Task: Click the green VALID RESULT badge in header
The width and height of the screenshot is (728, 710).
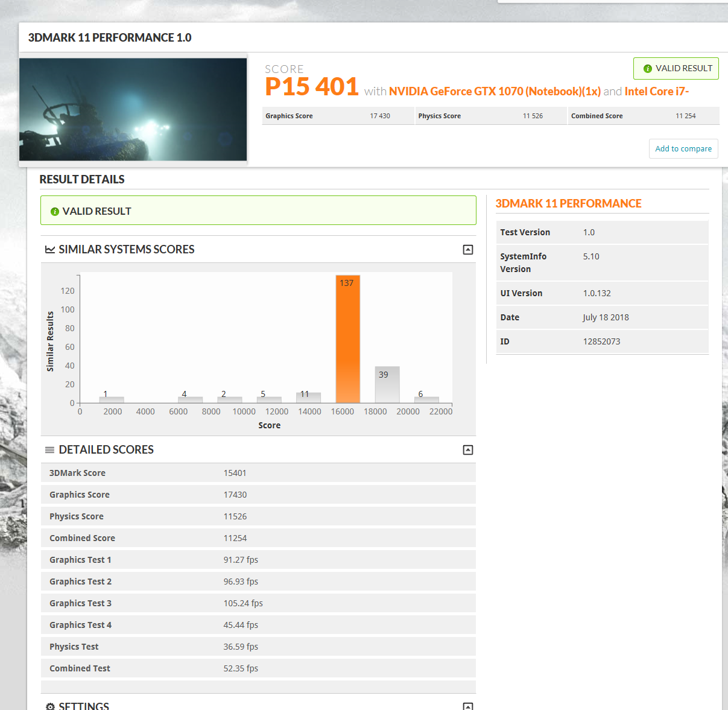Action: pyautogui.click(x=676, y=68)
